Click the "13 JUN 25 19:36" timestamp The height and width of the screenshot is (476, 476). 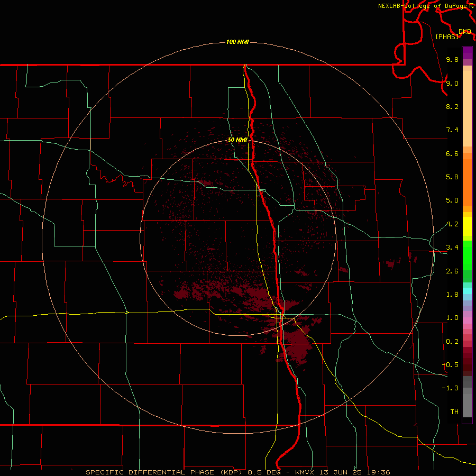tap(354, 472)
